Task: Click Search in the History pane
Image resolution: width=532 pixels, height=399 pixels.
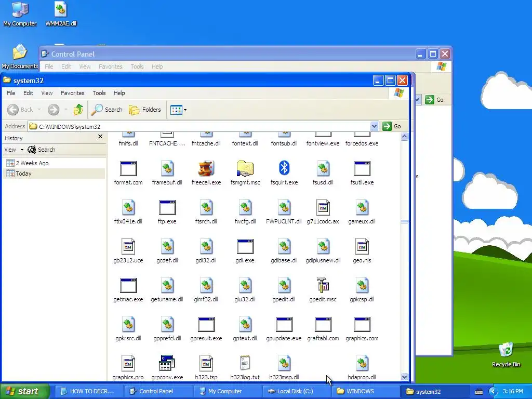Action: (42, 150)
